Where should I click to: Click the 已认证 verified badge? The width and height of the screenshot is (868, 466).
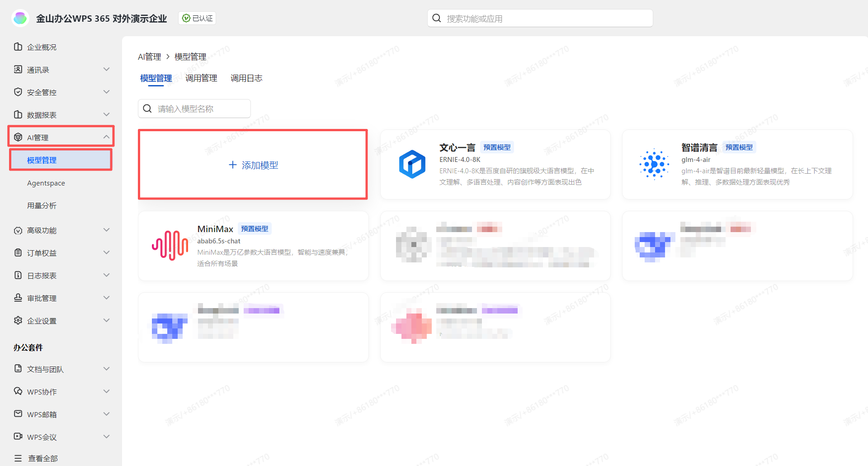tap(197, 18)
